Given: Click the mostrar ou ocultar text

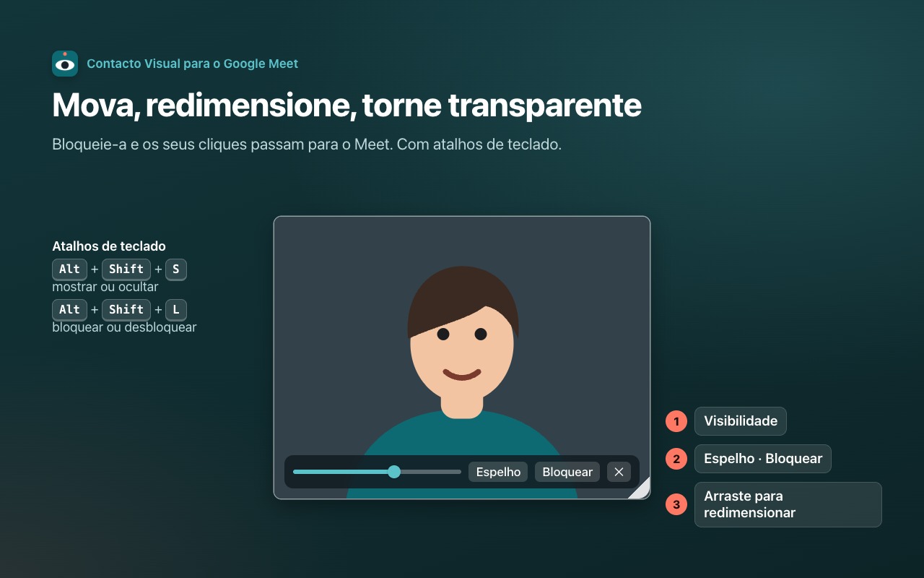Looking at the screenshot, I should [x=105, y=287].
